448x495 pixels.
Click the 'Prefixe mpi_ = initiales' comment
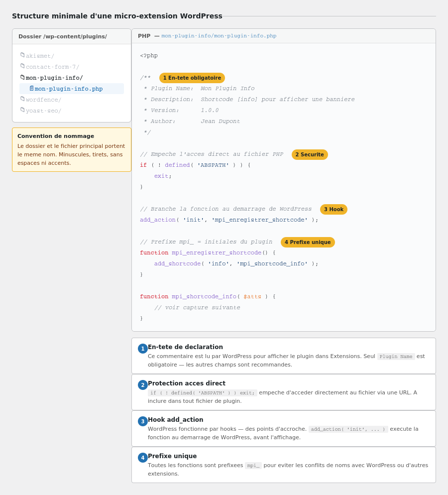pyautogui.click(x=207, y=242)
